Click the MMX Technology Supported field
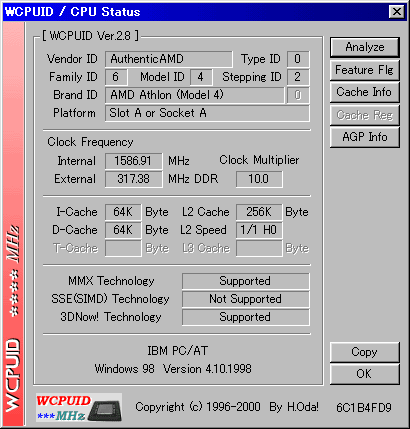The width and height of the screenshot is (410, 429). [246, 281]
